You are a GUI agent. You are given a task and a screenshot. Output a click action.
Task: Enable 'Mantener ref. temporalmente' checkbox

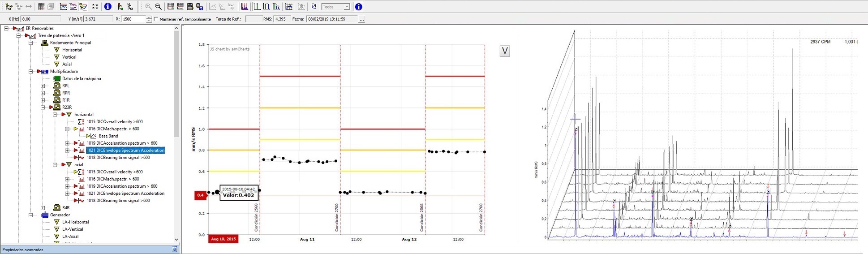pyautogui.click(x=156, y=19)
